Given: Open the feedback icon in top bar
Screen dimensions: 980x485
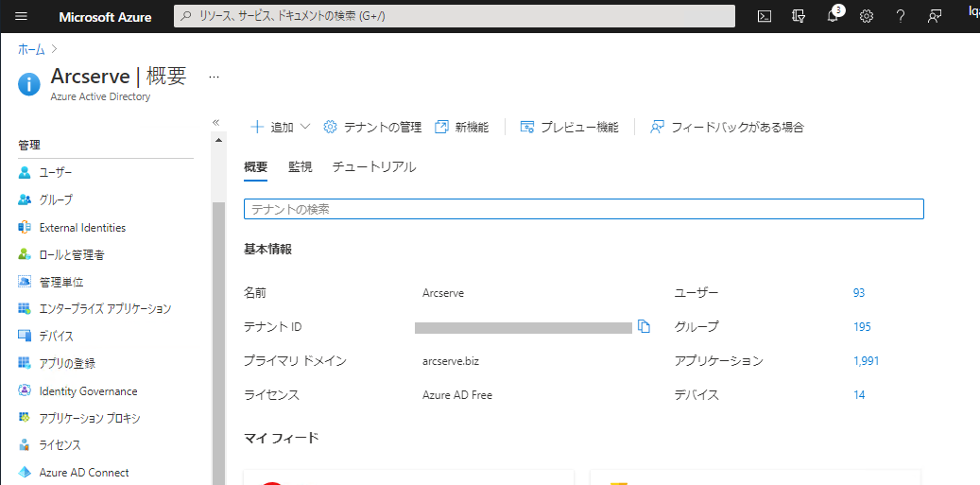Looking at the screenshot, I should pos(935,16).
